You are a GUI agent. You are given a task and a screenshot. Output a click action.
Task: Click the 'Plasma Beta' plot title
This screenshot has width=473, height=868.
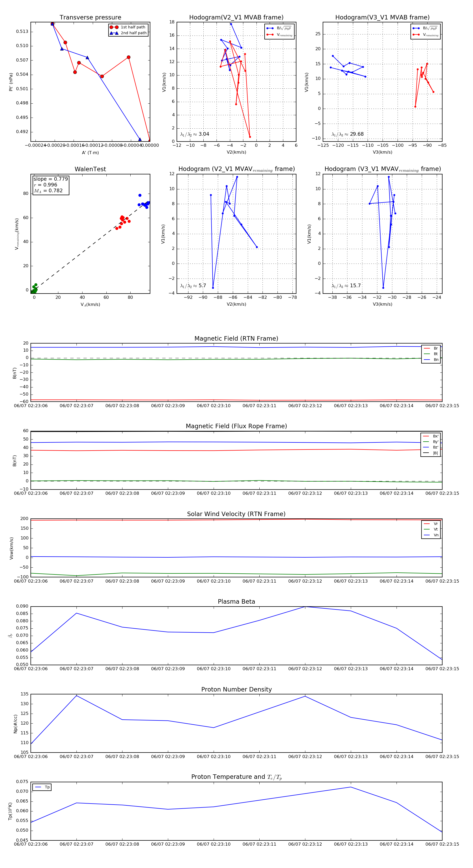pyautogui.click(x=236, y=602)
